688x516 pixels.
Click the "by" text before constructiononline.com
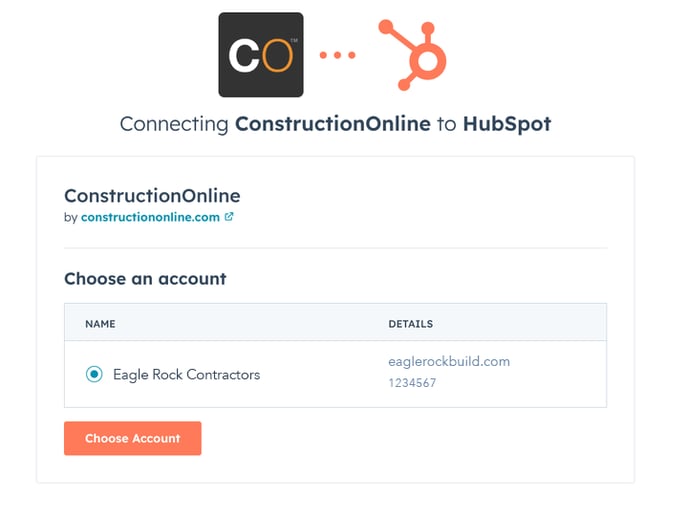click(70, 217)
